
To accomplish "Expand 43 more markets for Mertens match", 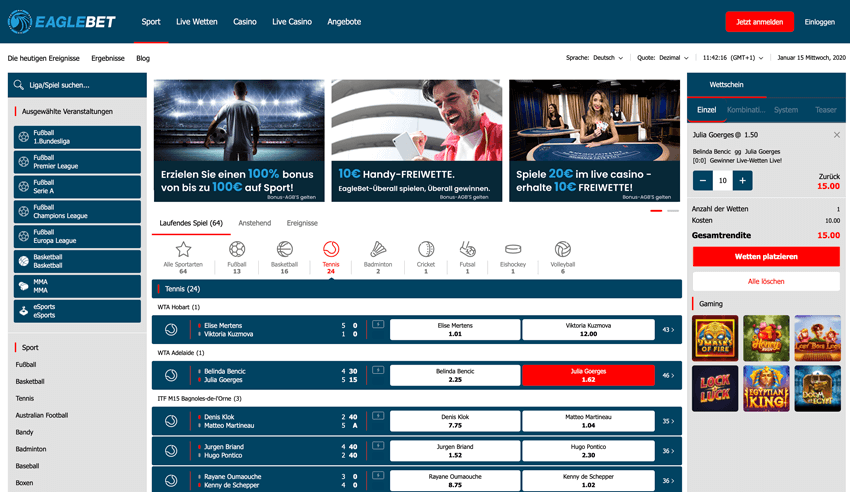I will click(668, 329).
